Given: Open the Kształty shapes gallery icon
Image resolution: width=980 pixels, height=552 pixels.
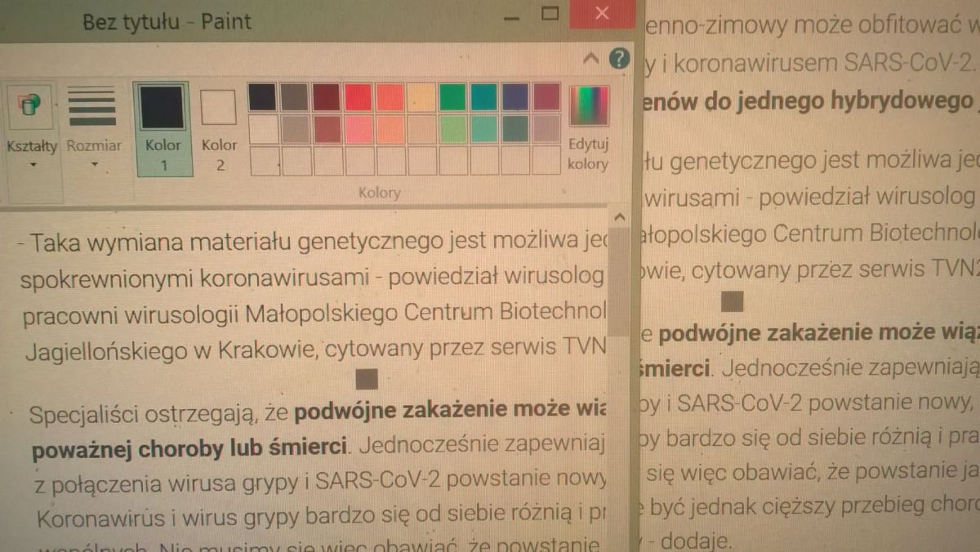Looking at the screenshot, I should point(31,105).
